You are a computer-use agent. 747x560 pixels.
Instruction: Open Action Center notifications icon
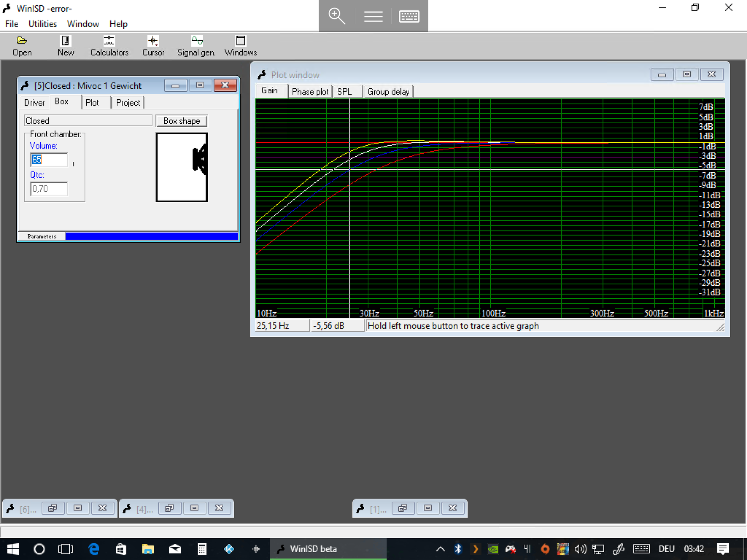[x=723, y=549]
